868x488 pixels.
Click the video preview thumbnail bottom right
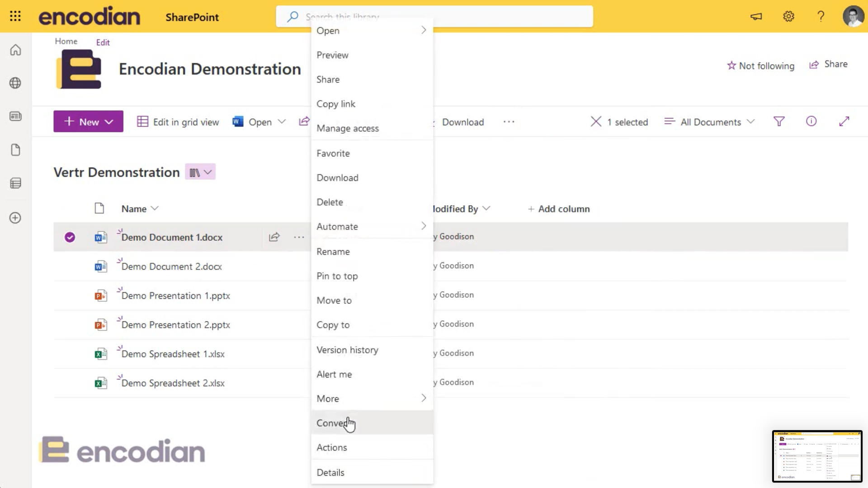pyautogui.click(x=817, y=456)
